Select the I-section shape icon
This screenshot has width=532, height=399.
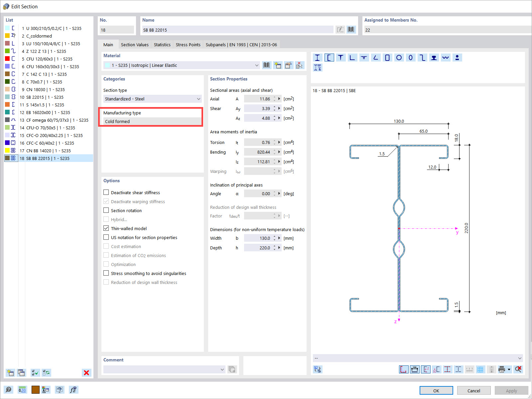click(318, 58)
